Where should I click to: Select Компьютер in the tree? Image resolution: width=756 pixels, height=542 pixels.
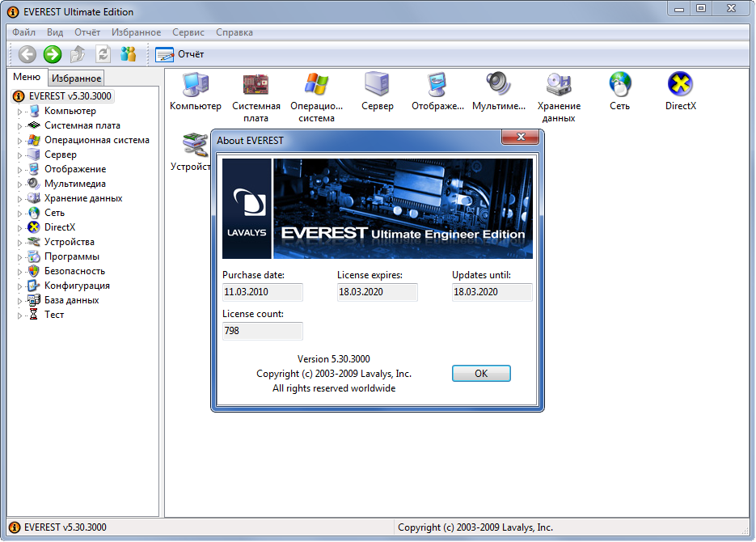pyautogui.click(x=70, y=111)
